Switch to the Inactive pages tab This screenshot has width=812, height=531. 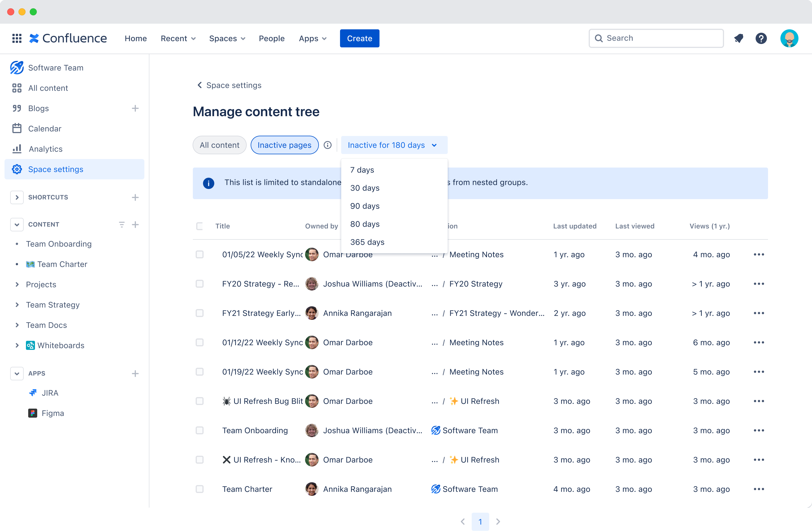point(284,145)
